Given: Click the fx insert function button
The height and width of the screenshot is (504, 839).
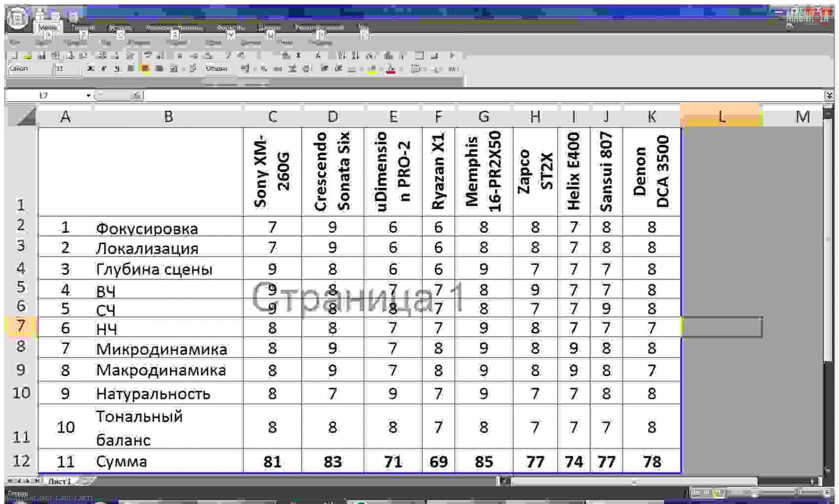Looking at the screenshot, I should (x=136, y=95).
